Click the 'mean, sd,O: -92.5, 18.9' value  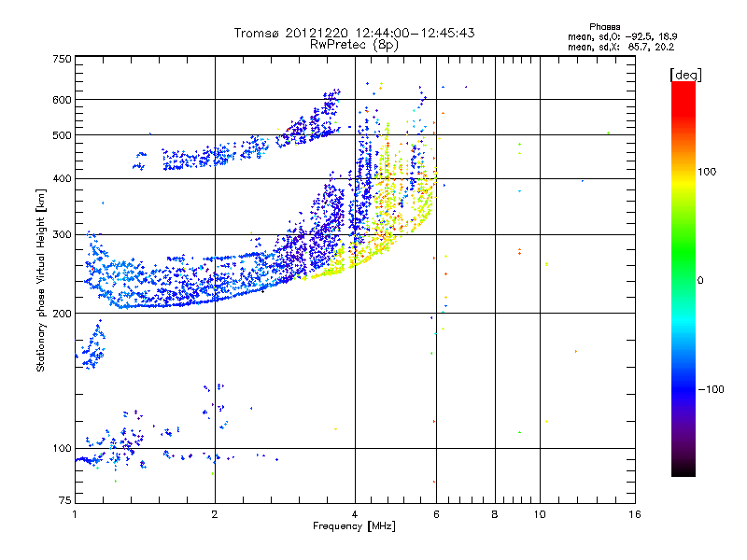[622, 36]
